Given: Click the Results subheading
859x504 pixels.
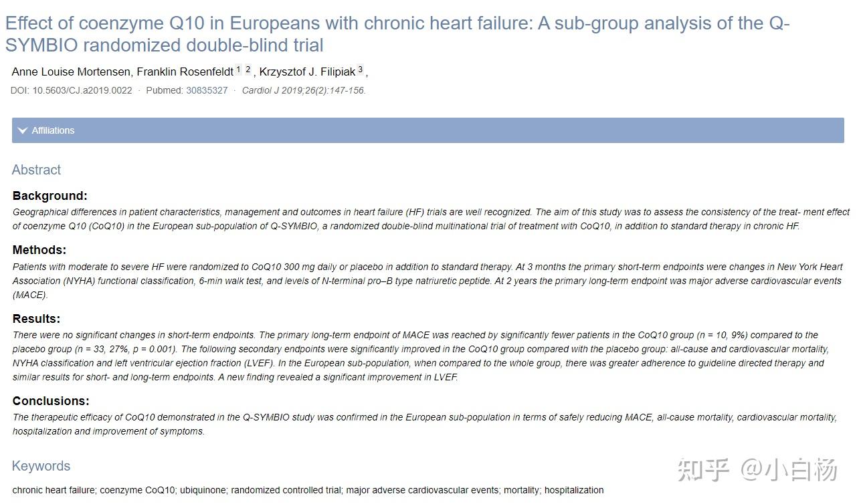Looking at the screenshot, I should (x=37, y=319).
